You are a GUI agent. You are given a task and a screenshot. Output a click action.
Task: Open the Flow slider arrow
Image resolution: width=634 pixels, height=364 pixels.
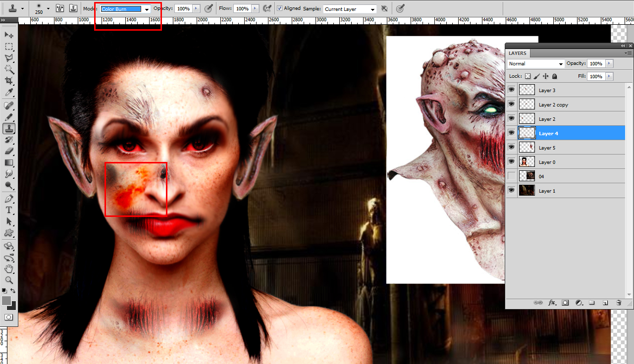point(255,8)
